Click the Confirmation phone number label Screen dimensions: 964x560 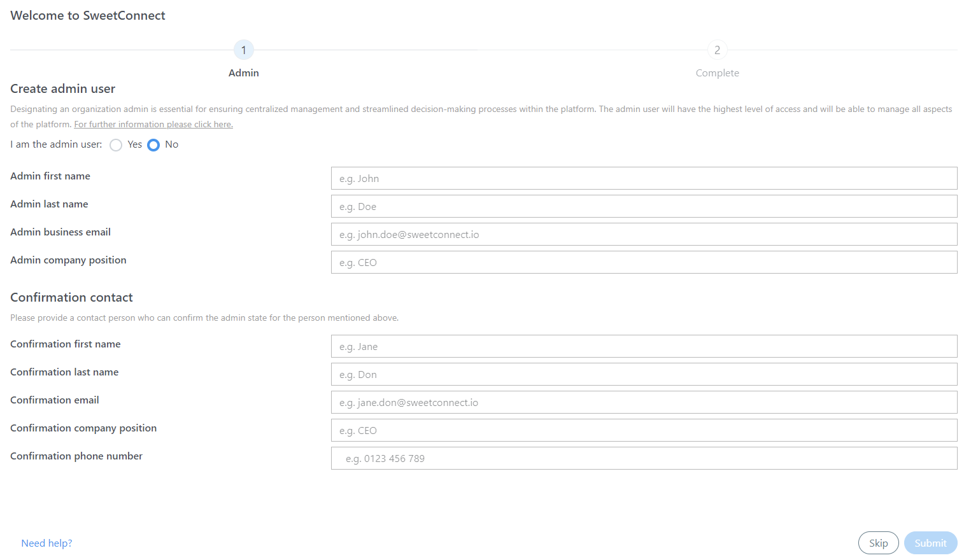coord(76,456)
